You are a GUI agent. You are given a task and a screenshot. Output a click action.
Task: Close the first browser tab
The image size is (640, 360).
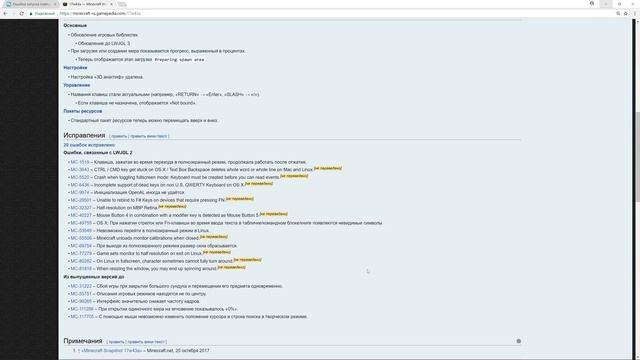pyautogui.click(x=55, y=4)
